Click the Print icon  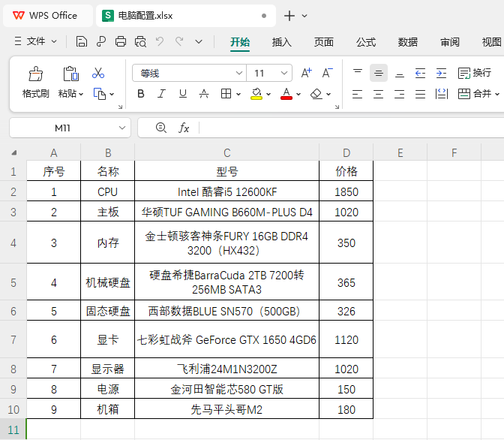(121, 42)
